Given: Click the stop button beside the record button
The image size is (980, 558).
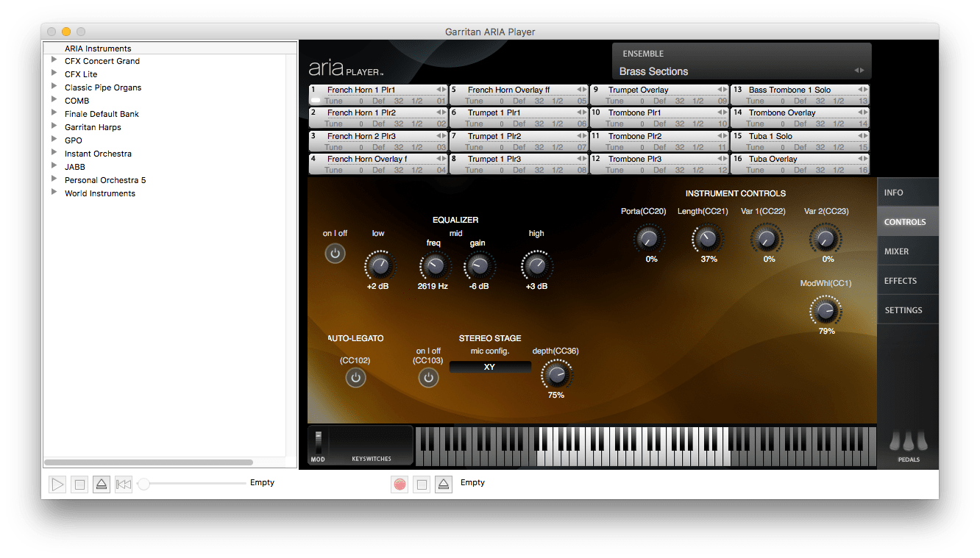Looking at the screenshot, I should point(422,484).
